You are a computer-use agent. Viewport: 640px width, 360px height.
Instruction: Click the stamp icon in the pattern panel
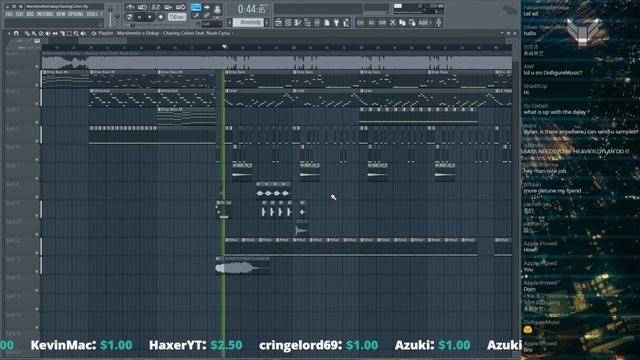pyautogui.click(x=218, y=9)
